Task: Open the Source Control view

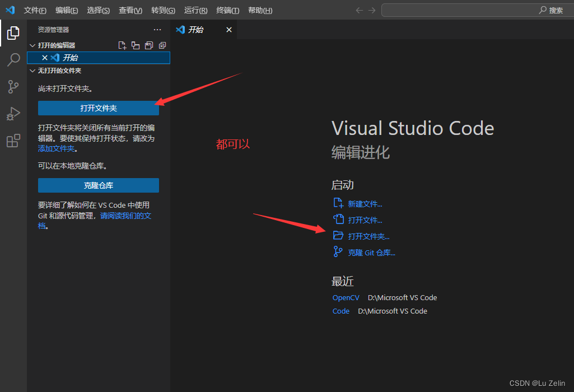Action: pyautogui.click(x=13, y=86)
